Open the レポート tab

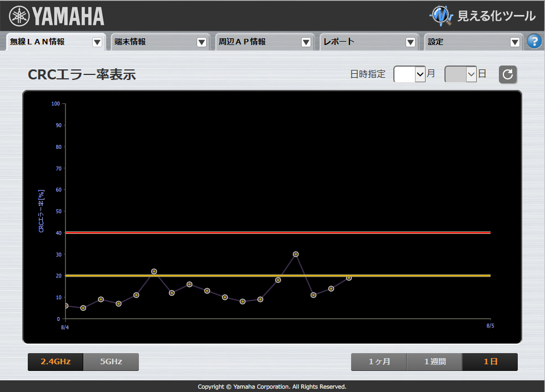click(361, 42)
